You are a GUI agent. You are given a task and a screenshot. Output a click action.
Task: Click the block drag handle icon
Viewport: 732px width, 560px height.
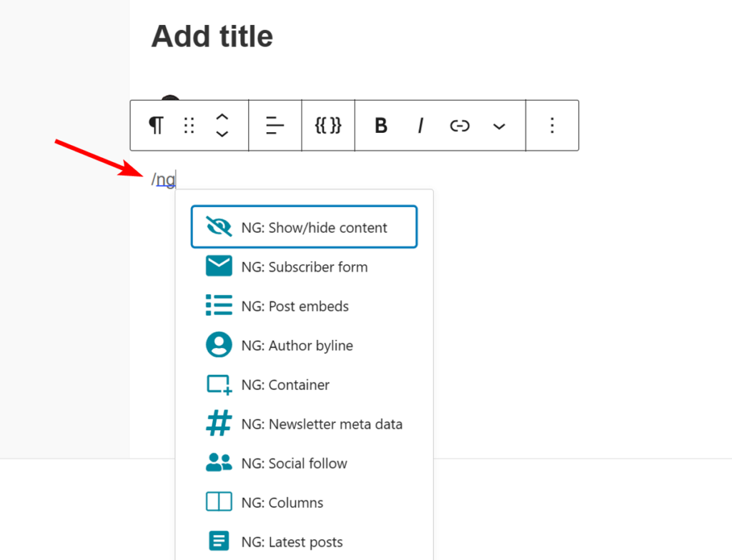coord(189,125)
